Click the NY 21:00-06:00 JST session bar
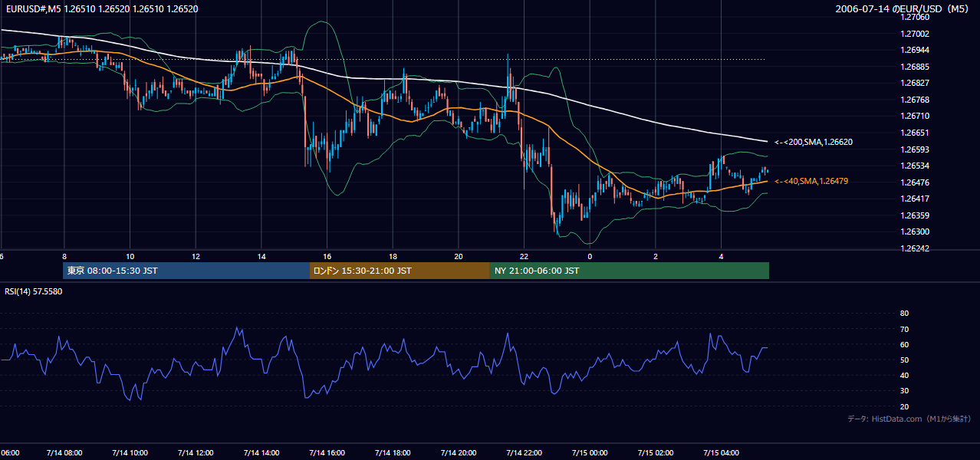Image resolution: width=980 pixels, height=460 pixels. pyautogui.click(x=630, y=271)
